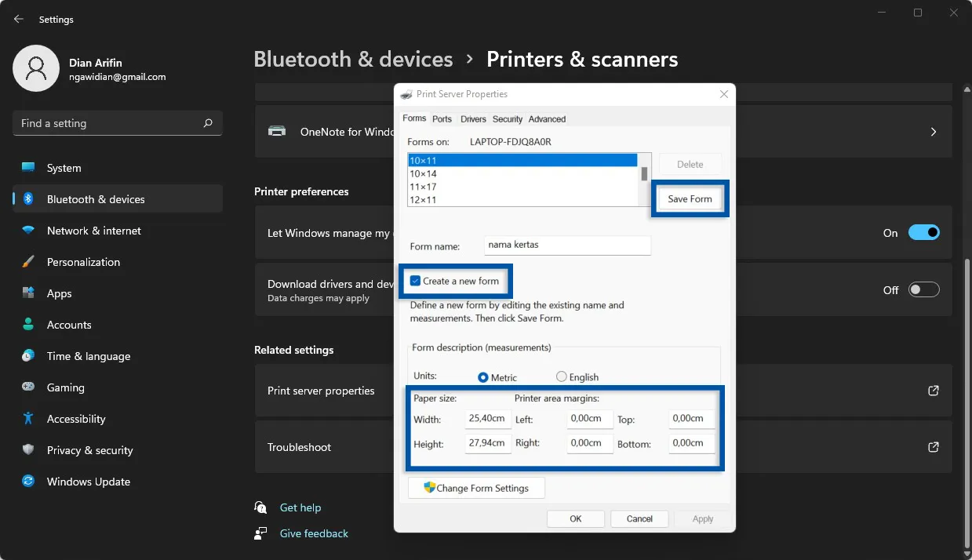The image size is (972, 560).
Task: Click the search magnifier in Find a setting
Action: (x=207, y=123)
